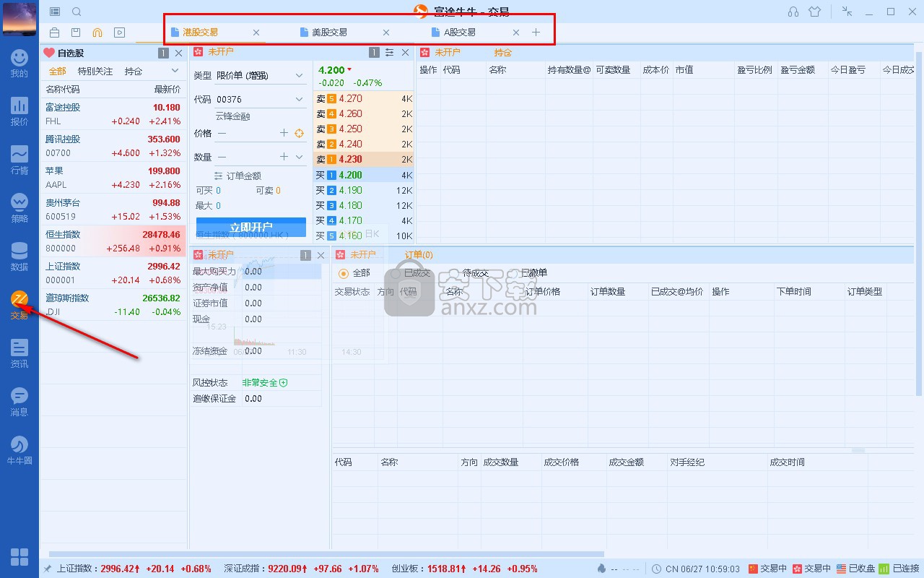924x578 pixels.
Task: Close the 港股交易 tab
Action: click(256, 33)
